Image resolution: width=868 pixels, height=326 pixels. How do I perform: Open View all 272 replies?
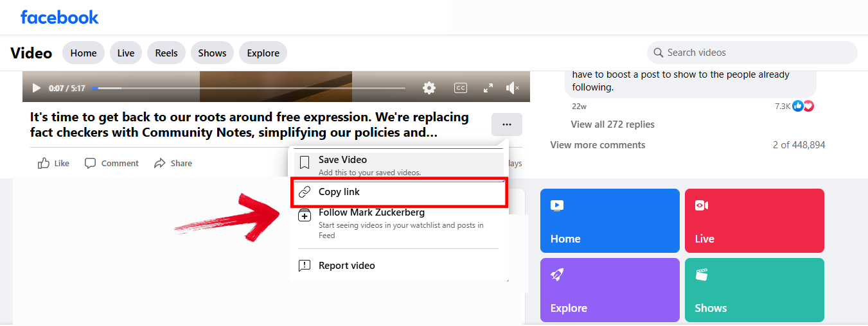click(613, 124)
